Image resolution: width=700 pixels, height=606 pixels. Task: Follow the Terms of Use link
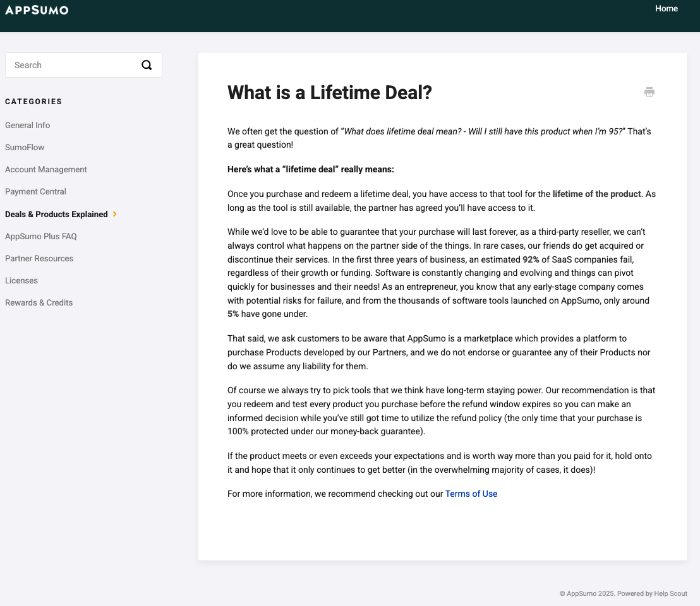coord(471,494)
